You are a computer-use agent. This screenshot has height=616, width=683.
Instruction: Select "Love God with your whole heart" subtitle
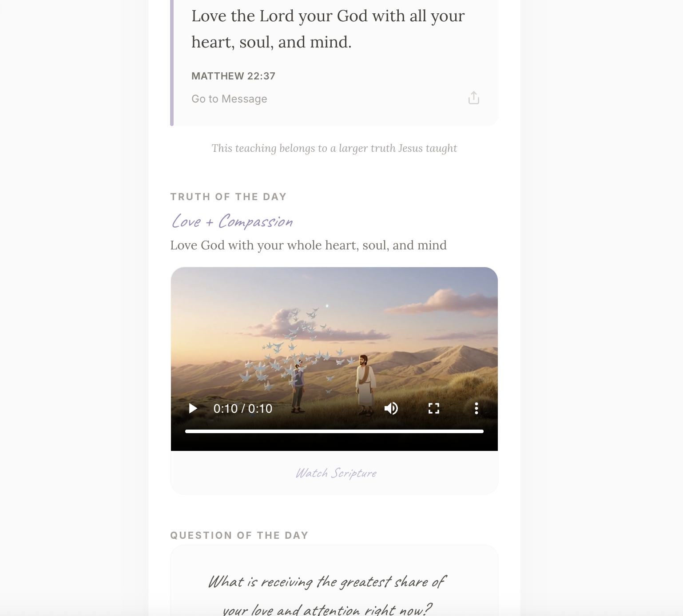(309, 245)
